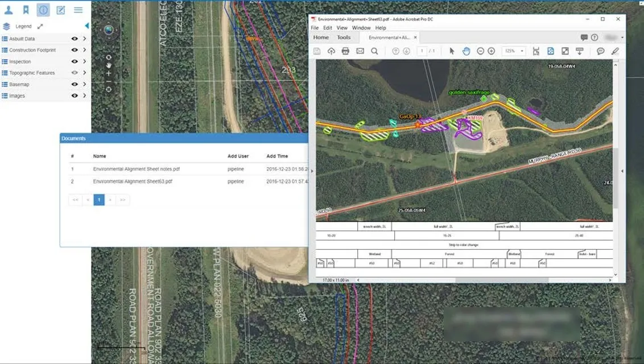Collapse sidebar with blue triangle arrow
Screen dimensions: 644x364
pos(86,26)
